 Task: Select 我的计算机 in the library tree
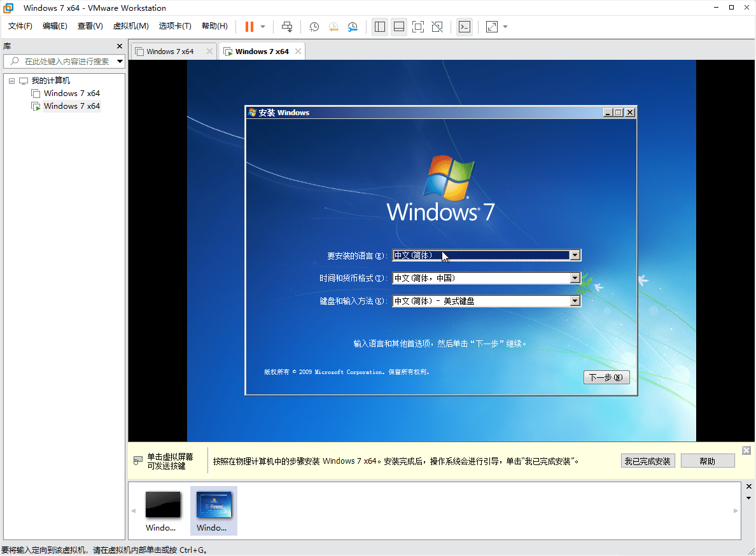pos(51,80)
